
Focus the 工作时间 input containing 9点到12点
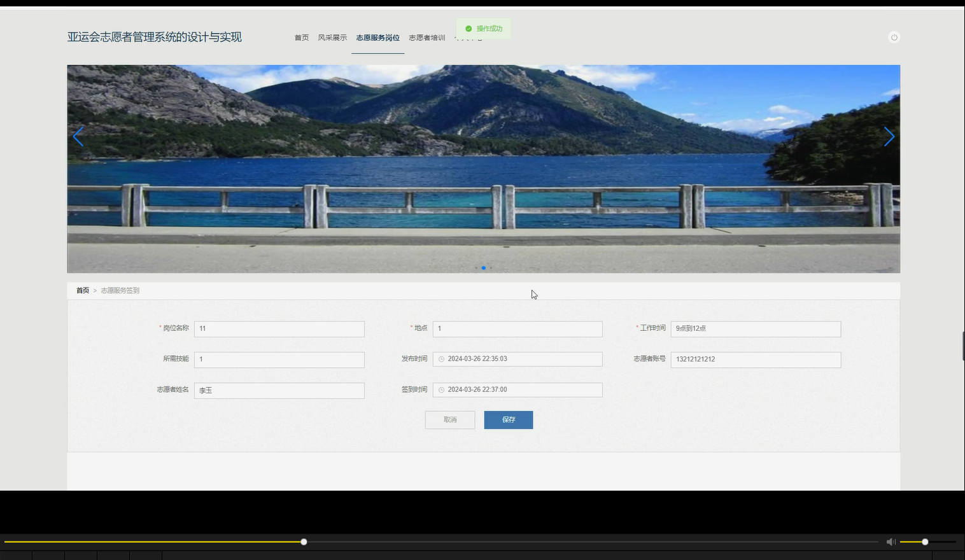(x=756, y=329)
